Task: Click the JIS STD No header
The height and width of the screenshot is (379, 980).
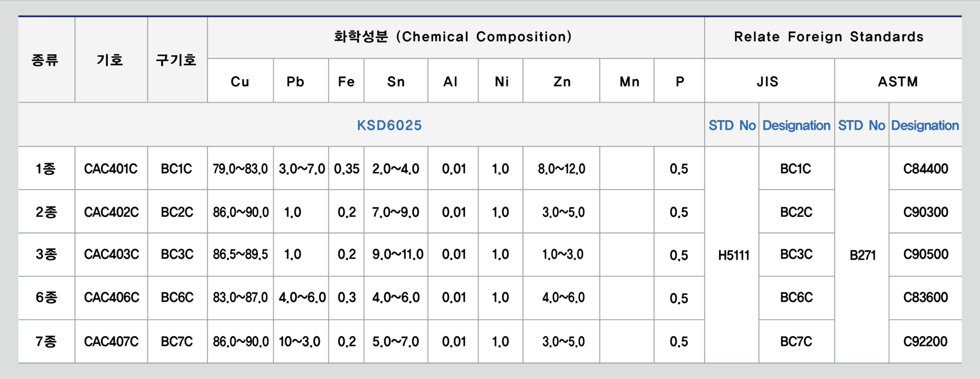Action: (x=732, y=125)
